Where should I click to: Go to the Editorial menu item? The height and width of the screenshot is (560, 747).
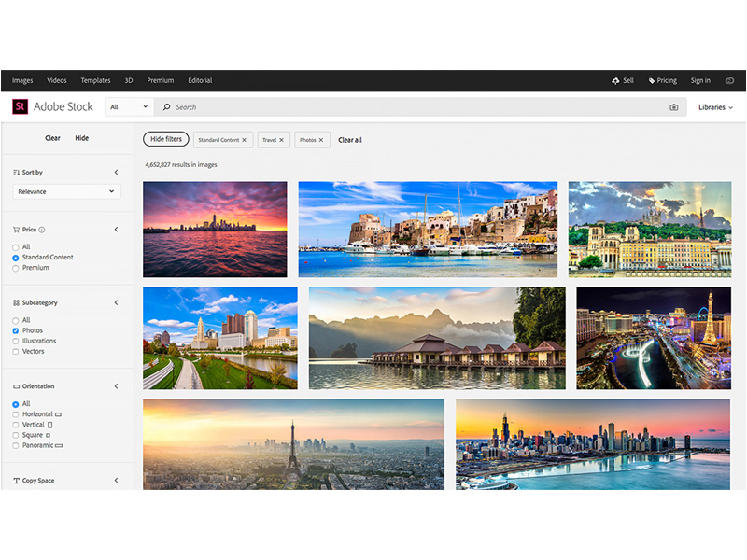click(x=200, y=81)
